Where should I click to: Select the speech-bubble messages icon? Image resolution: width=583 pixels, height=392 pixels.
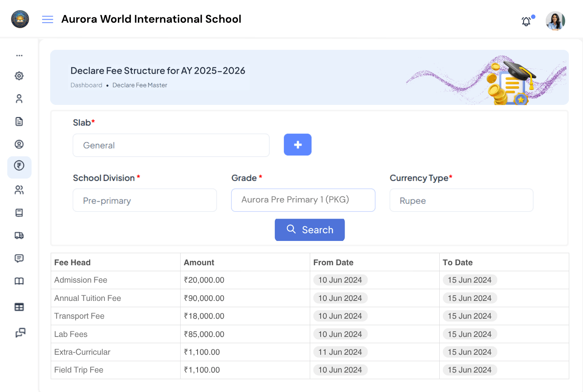pyautogui.click(x=19, y=258)
